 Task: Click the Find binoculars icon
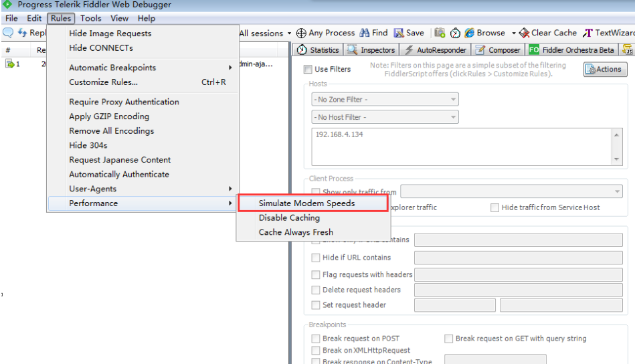(365, 33)
